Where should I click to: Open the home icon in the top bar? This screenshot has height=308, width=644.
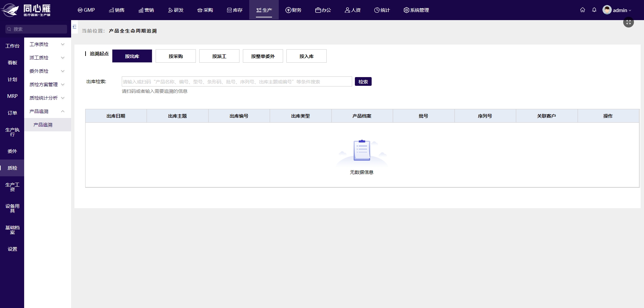click(x=583, y=10)
